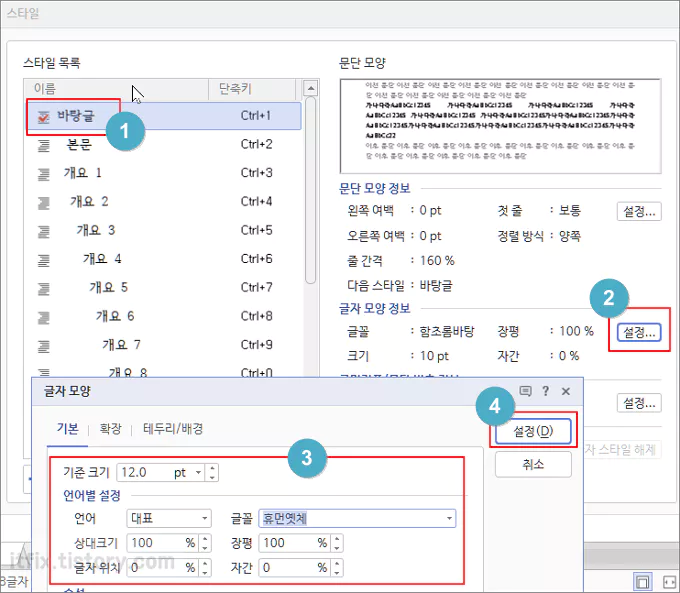Click the 함초롬바탕 font value text
Image resolution: width=680 pixels, height=593 pixels.
click(x=447, y=331)
